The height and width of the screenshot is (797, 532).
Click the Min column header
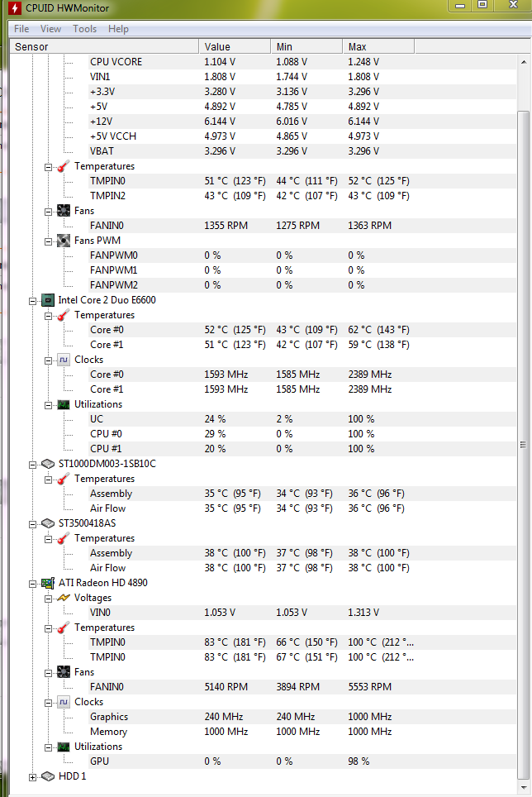click(306, 47)
